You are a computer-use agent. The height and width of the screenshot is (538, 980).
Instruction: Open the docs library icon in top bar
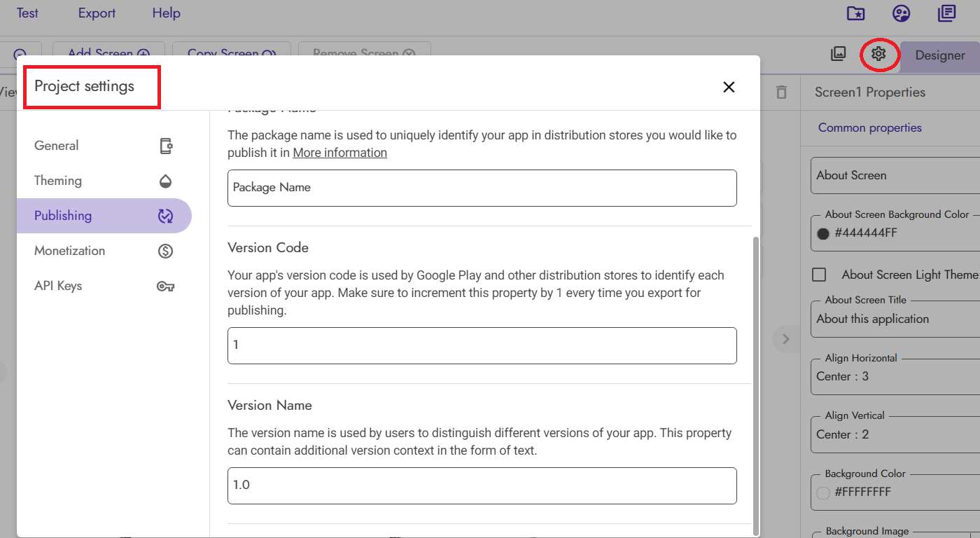[946, 13]
